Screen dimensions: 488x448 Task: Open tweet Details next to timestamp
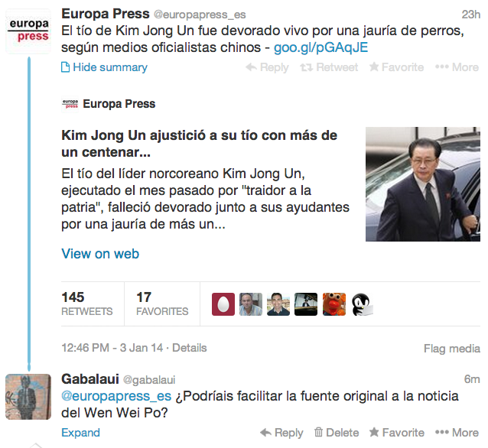coord(190,348)
